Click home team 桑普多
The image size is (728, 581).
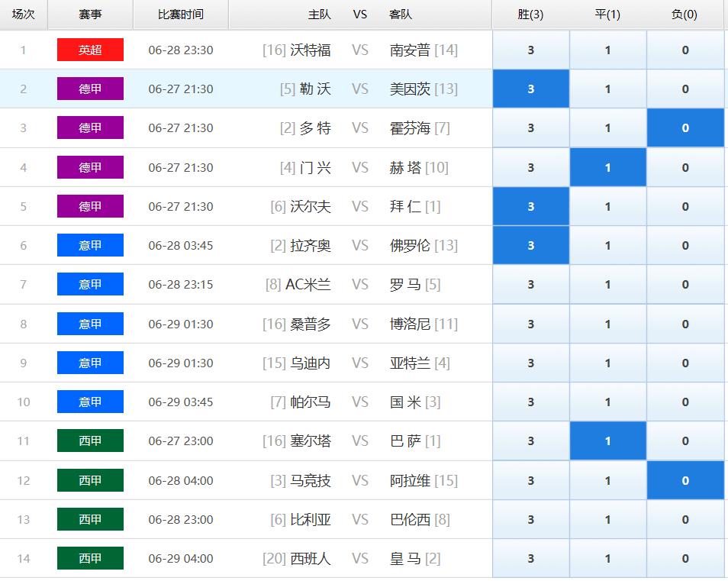click(x=310, y=324)
